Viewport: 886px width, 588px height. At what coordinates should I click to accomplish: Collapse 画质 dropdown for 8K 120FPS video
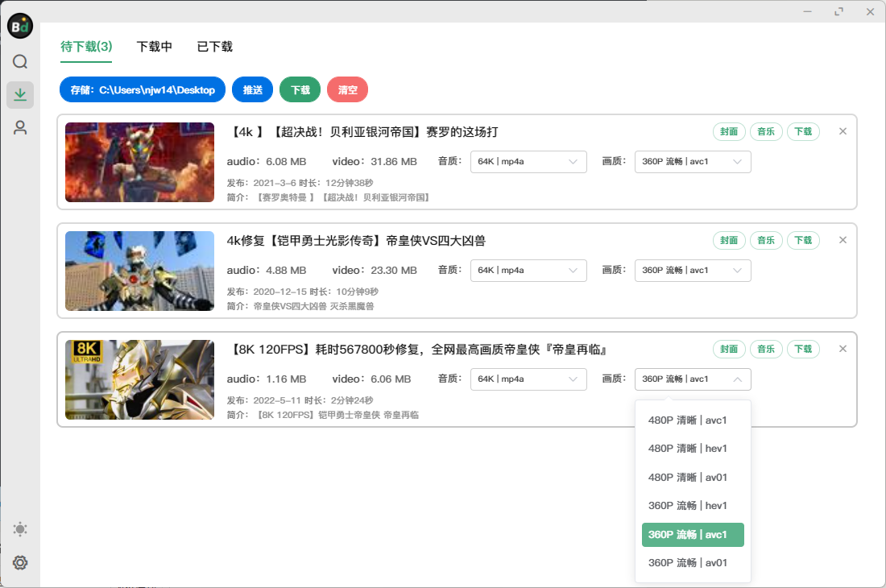[693, 379]
